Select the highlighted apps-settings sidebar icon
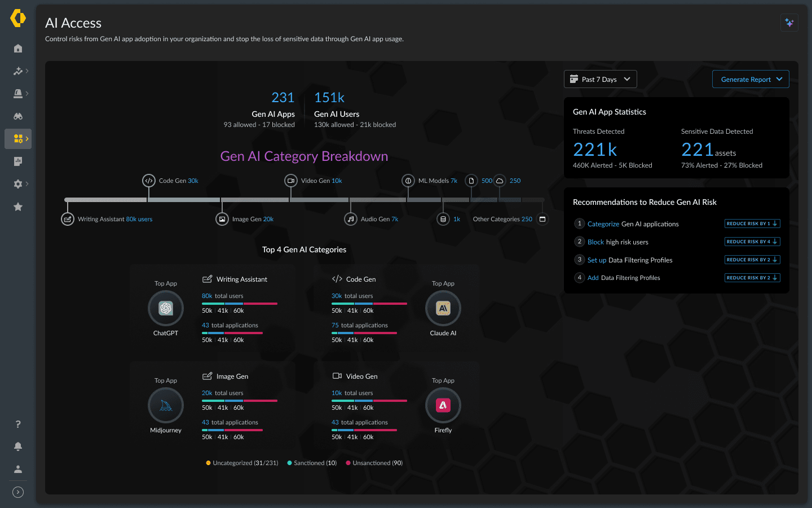The image size is (812, 508). point(18,139)
